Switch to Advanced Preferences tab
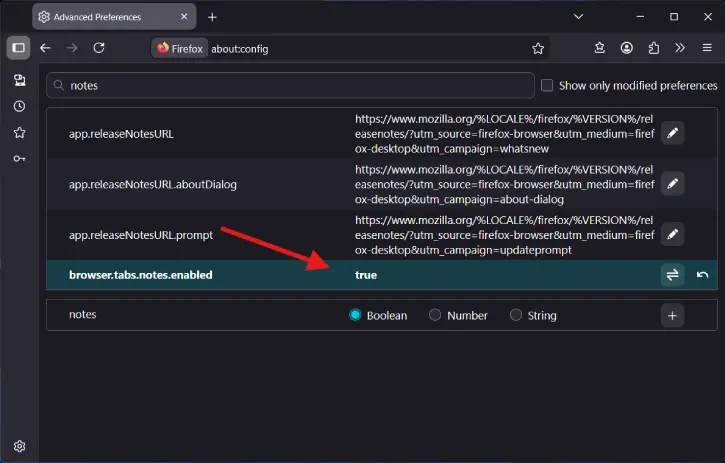 (x=114, y=17)
